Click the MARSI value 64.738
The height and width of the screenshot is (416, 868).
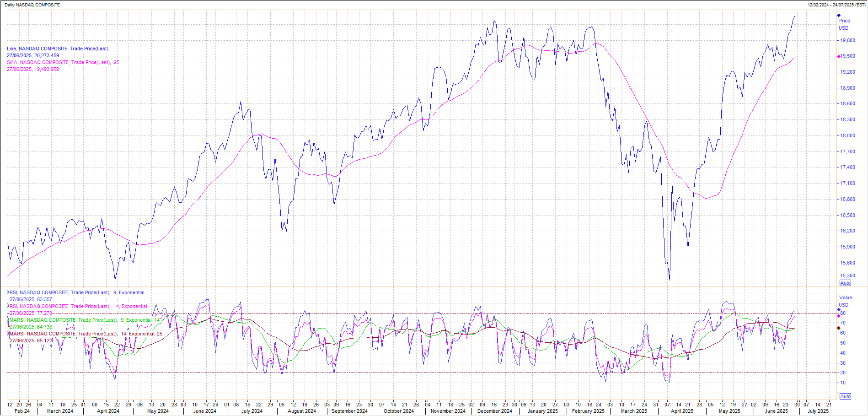coord(45,327)
